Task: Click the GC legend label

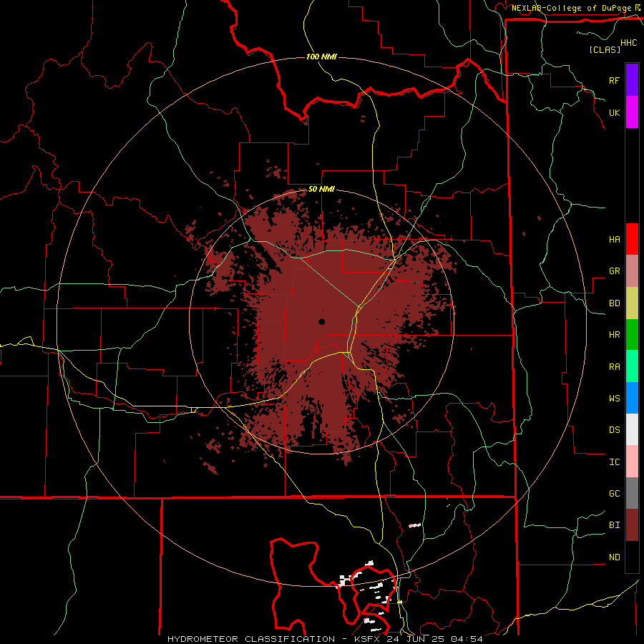Action: (x=614, y=494)
